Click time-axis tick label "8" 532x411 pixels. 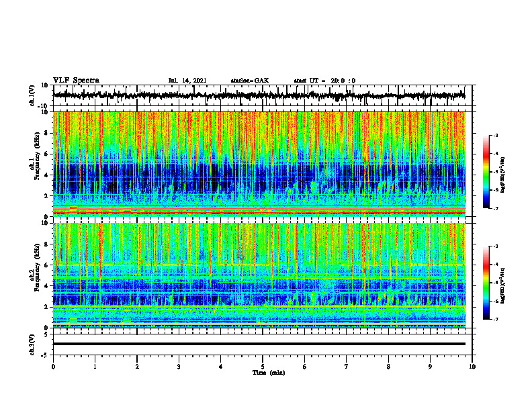388,367
